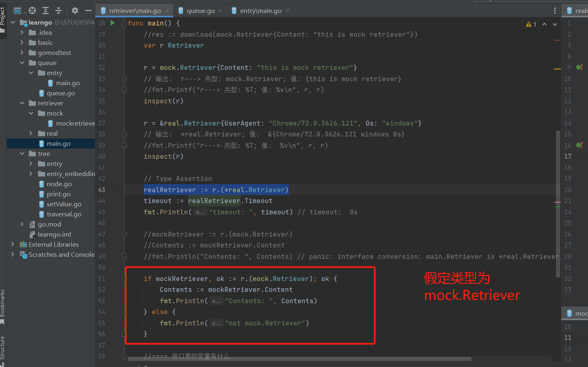This screenshot has height=367, width=588.
Task: Click 'var r Retriever' on line 30
Action: tap(174, 45)
